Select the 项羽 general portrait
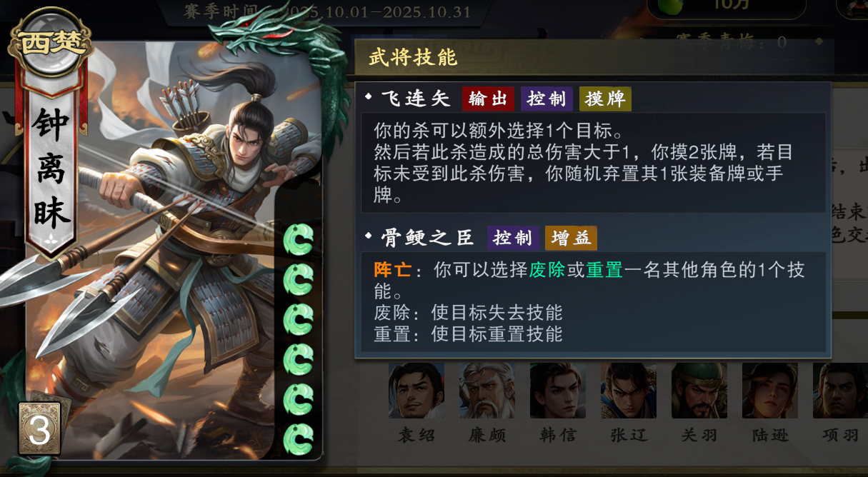Viewport: 868px width, 477px height. (x=840, y=391)
